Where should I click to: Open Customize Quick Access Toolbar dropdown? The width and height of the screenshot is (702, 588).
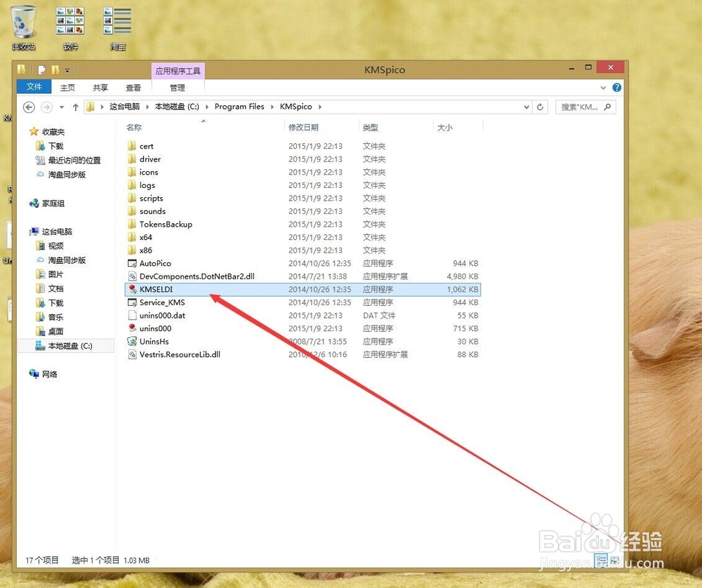pyautogui.click(x=67, y=70)
